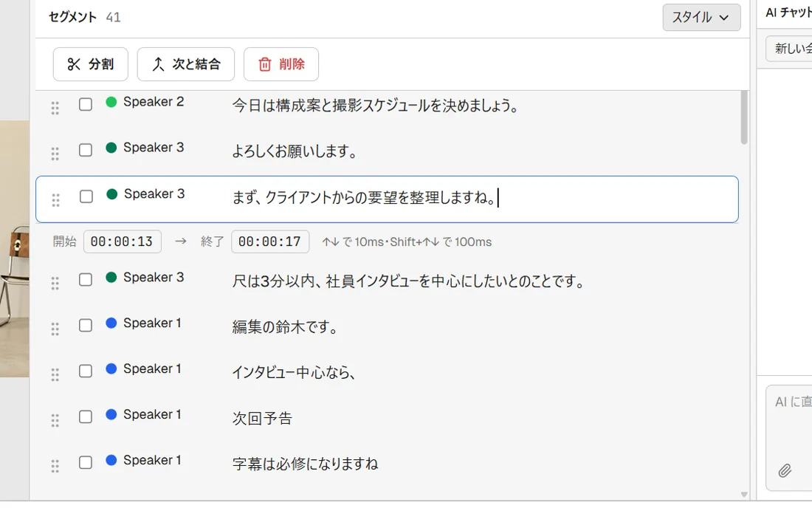Image resolution: width=812 pixels, height=508 pixels.
Task: Click the text 今日は構成案と撮影スケジュールを決めましょう。
Action: [376, 106]
